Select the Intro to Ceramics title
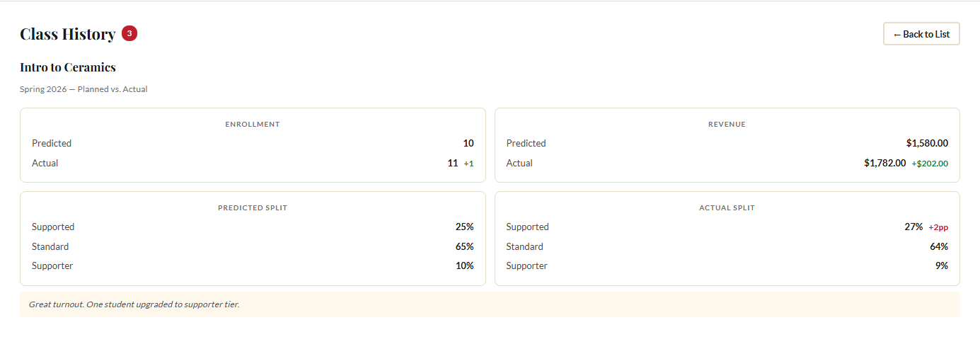Viewport: 980px width, 337px height. tap(68, 67)
